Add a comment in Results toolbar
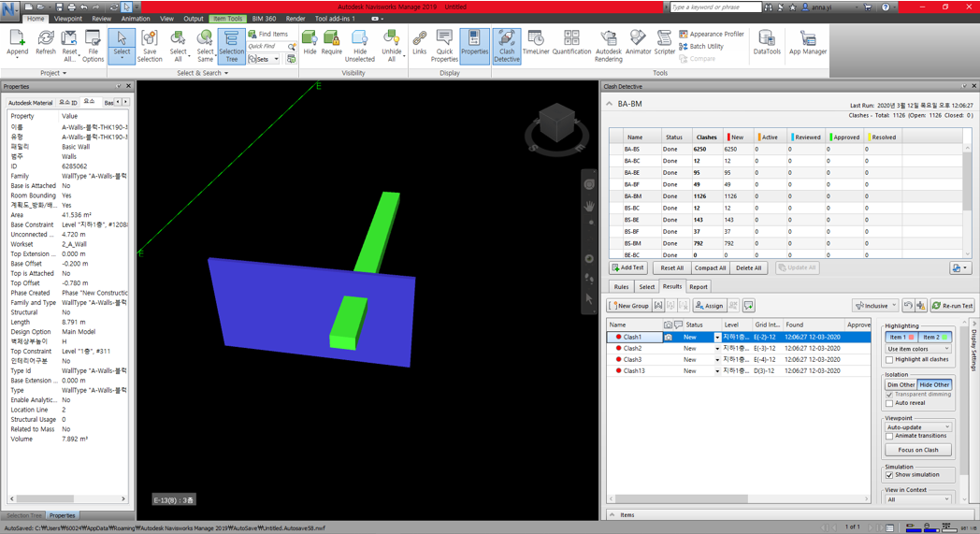980x534 pixels. point(748,306)
